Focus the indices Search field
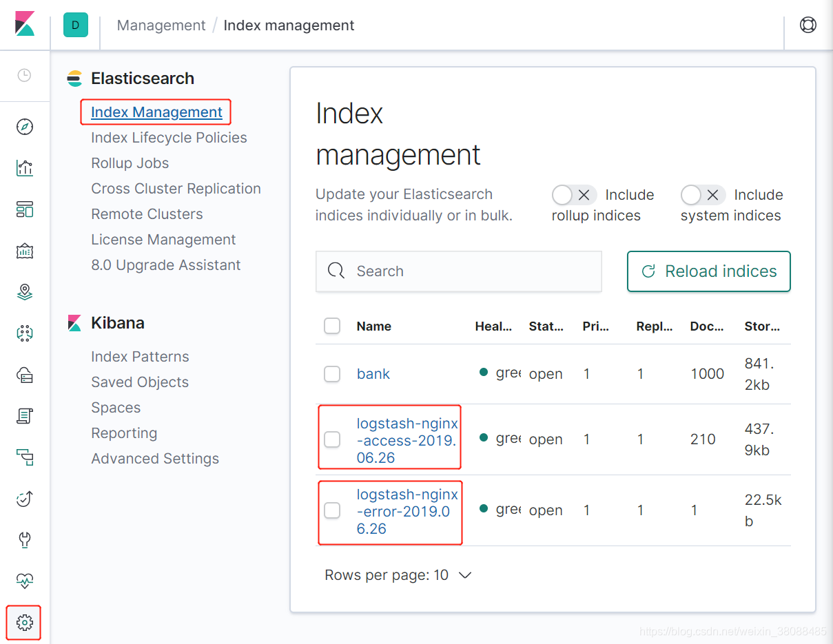The image size is (833, 644). click(x=458, y=271)
